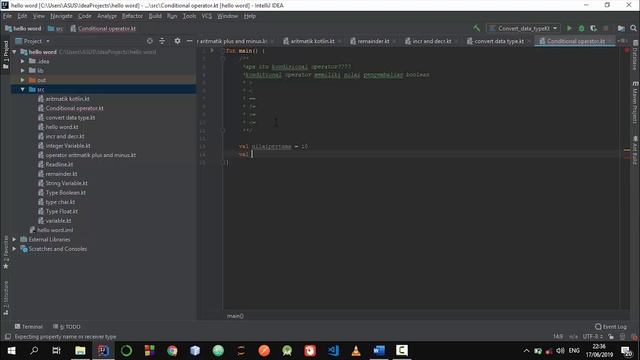Click the line column indicator 14:9
Screen dimensions: 640x360
click(x=558, y=337)
